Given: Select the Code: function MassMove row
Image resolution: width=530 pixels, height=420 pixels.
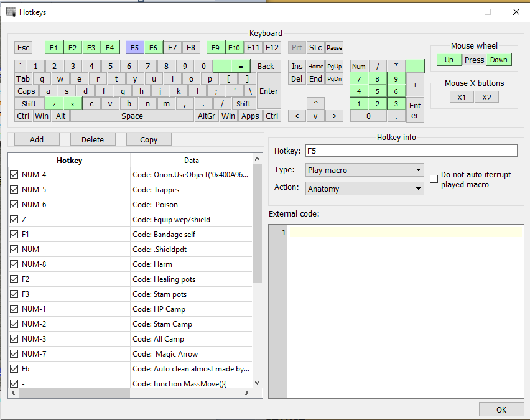Looking at the screenshot, I should tap(130, 383).
